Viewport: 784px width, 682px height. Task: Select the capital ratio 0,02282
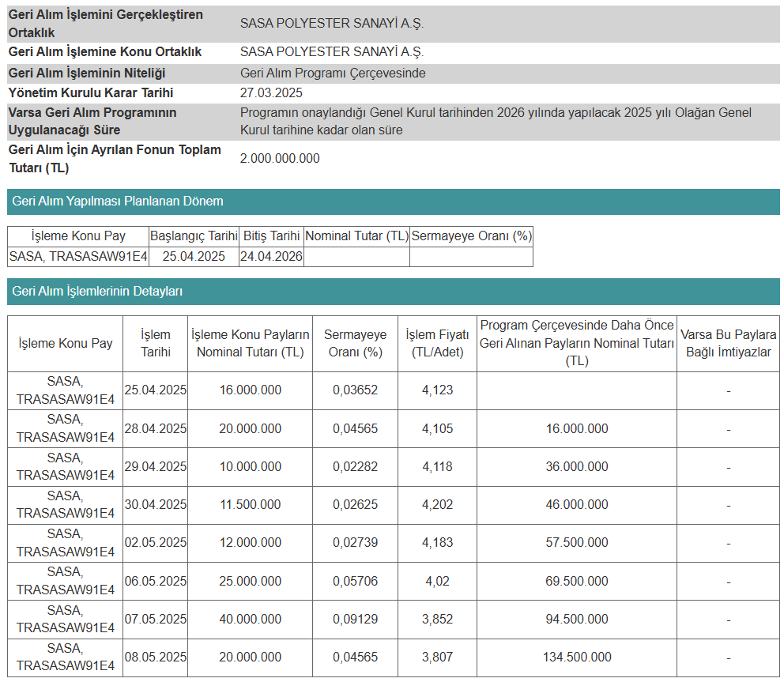point(355,467)
